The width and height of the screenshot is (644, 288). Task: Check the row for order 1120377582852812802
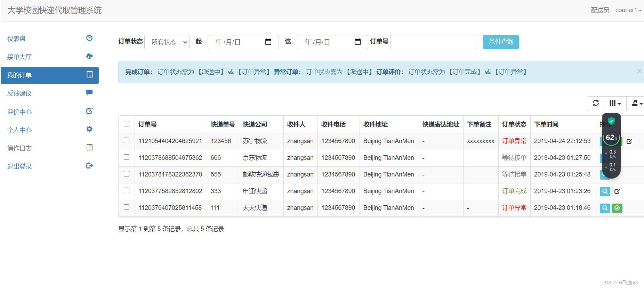127,190
